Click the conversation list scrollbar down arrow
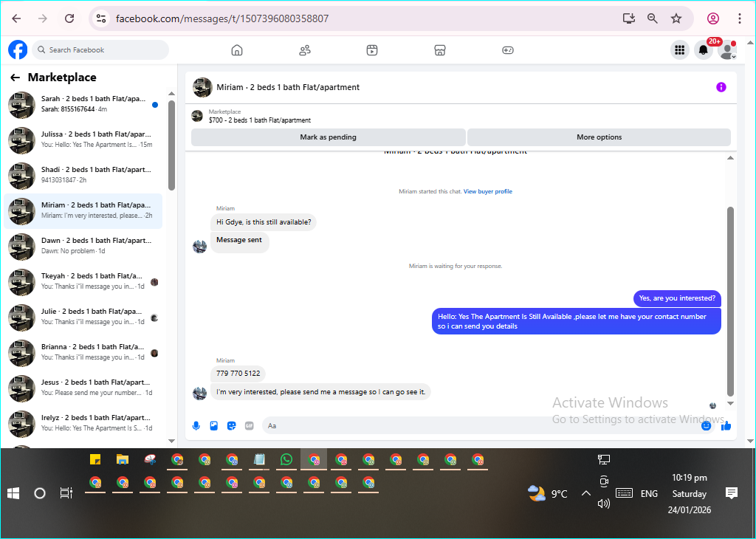The width and height of the screenshot is (756, 539). pyautogui.click(x=171, y=441)
